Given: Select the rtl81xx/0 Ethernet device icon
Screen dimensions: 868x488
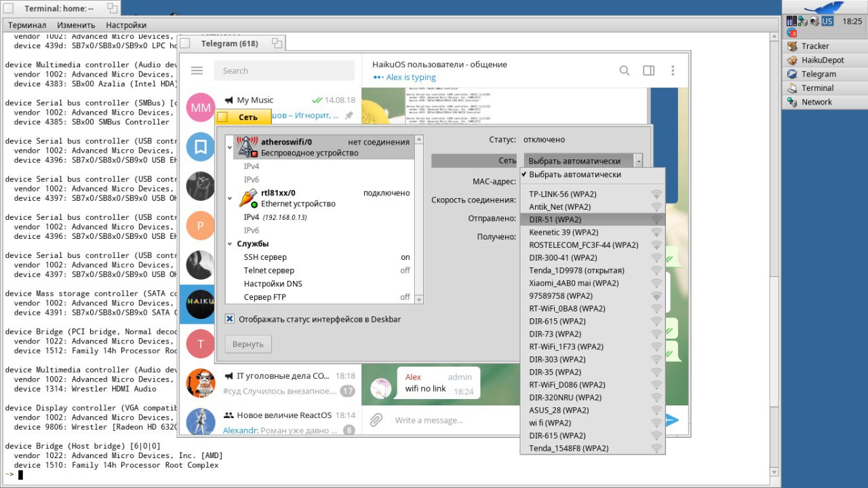Looking at the screenshot, I should pyautogui.click(x=248, y=198).
